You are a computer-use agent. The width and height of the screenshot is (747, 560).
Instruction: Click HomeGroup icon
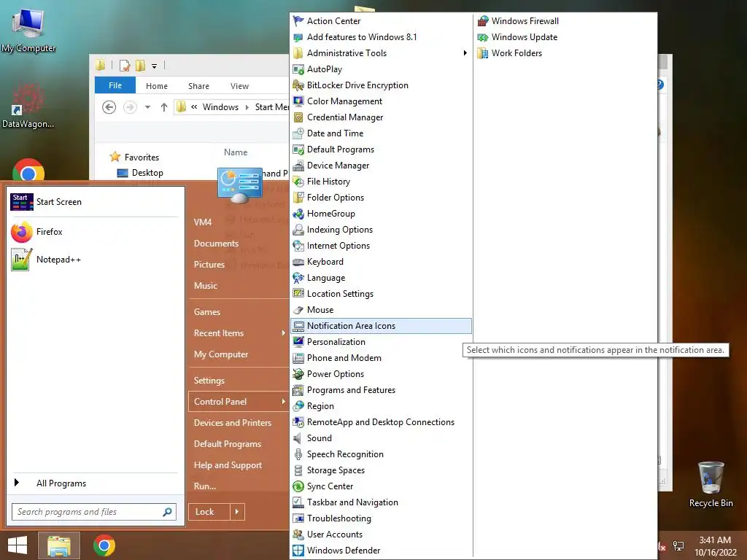[x=298, y=214]
